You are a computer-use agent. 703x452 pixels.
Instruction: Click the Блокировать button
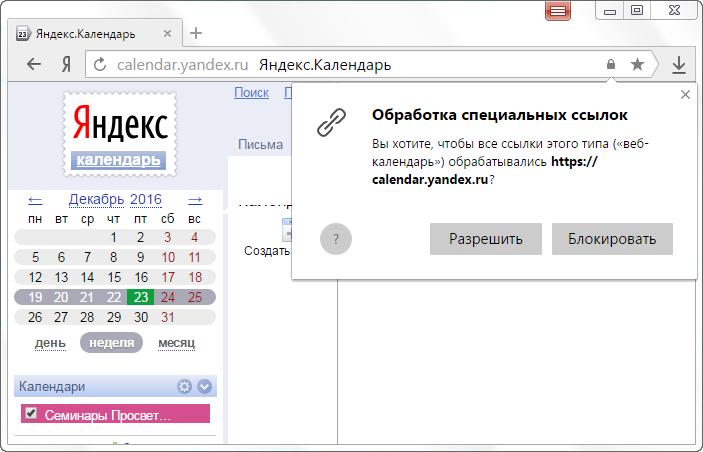coord(612,239)
